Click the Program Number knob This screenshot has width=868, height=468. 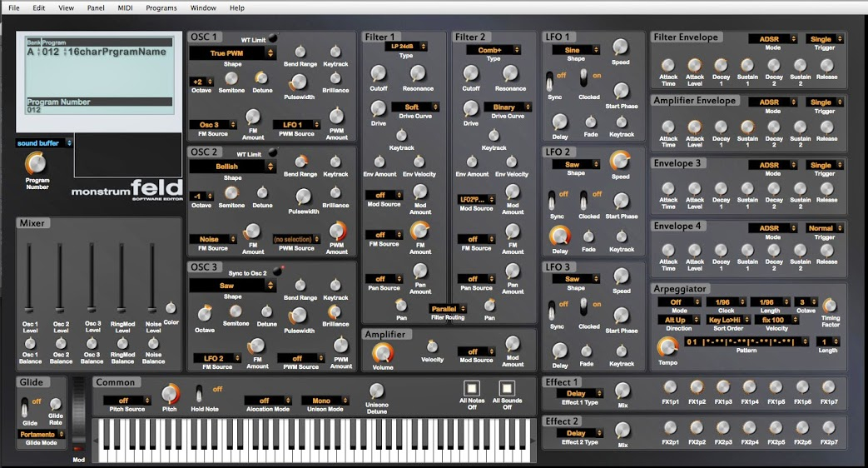pyautogui.click(x=36, y=164)
